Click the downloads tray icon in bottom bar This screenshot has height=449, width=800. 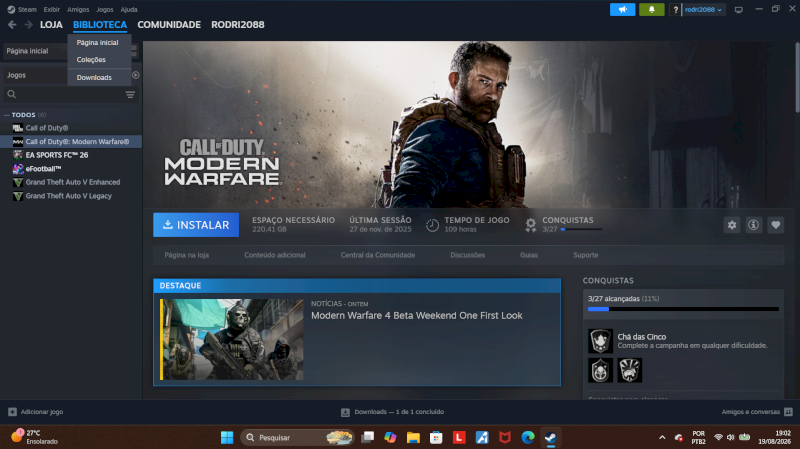[345, 412]
